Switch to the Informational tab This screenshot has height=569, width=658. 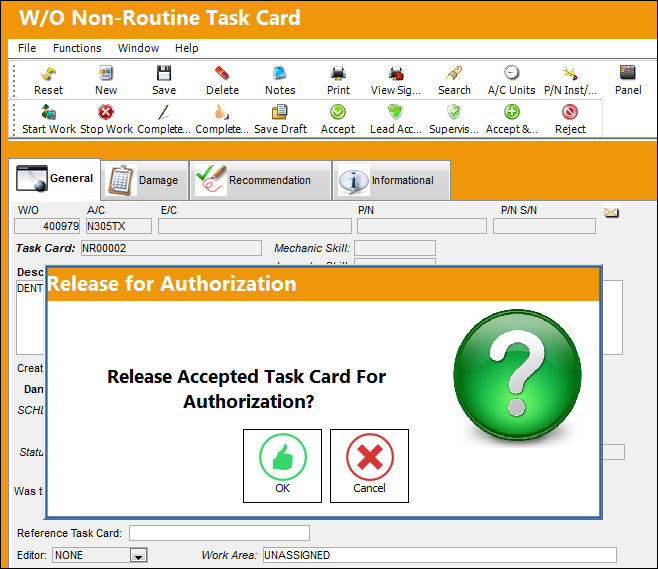392,180
